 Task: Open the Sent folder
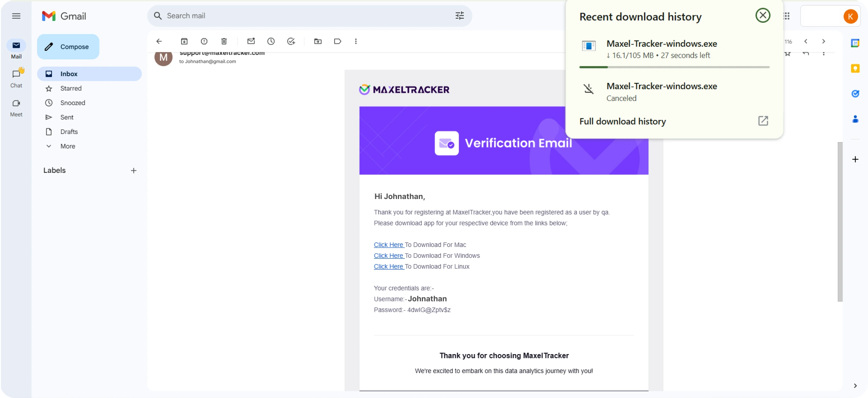(x=89, y=117)
